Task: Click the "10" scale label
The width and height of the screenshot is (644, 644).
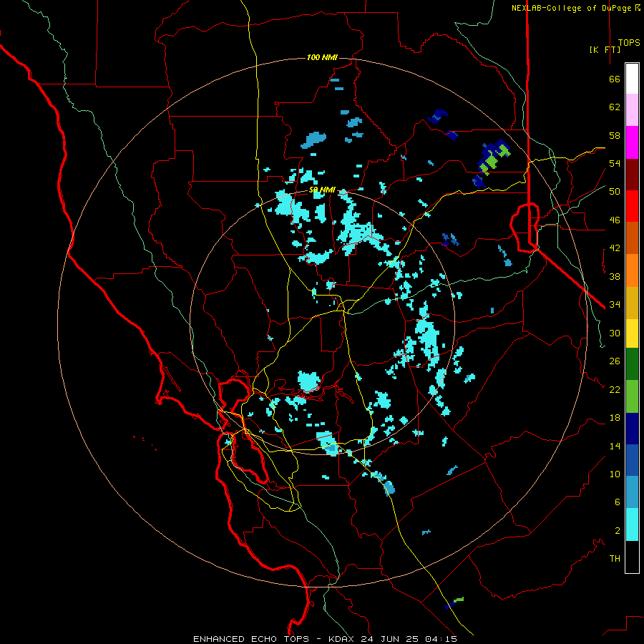Action: (615, 474)
